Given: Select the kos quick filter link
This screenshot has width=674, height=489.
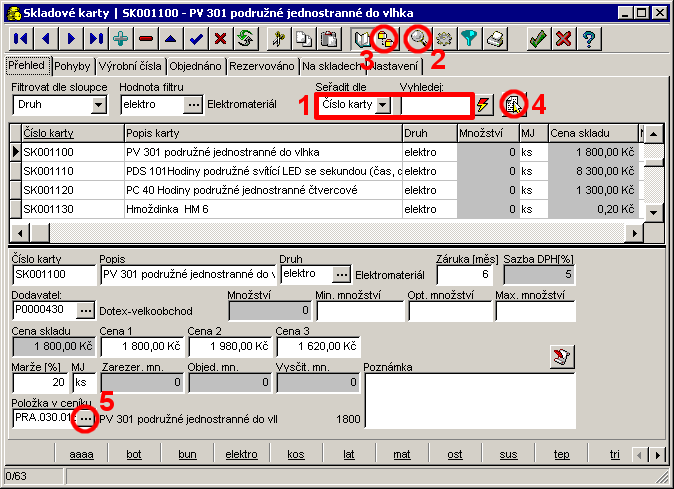Looking at the screenshot, I should (x=295, y=454).
